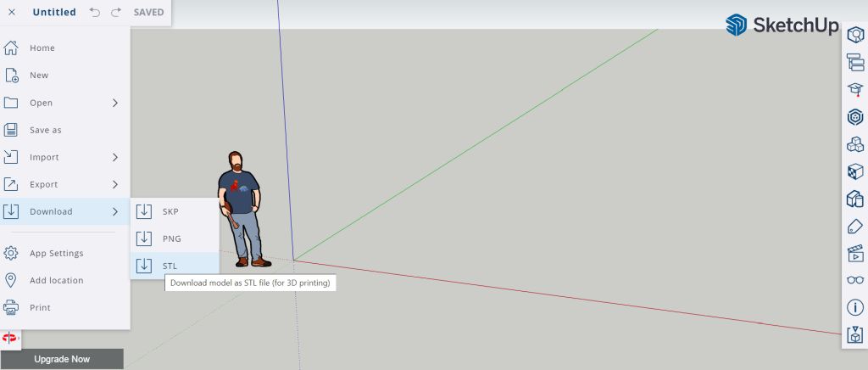Open App Settings
This screenshot has width=868, height=370.
[x=56, y=253]
